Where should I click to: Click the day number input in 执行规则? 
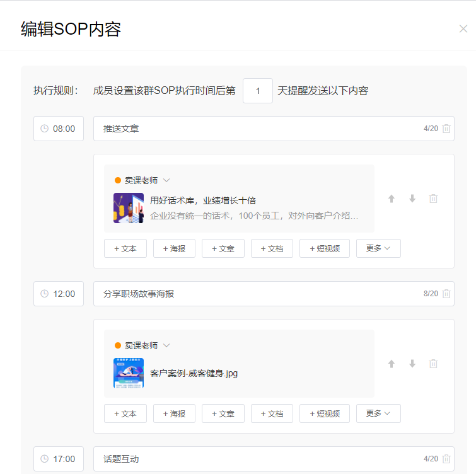[258, 91]
